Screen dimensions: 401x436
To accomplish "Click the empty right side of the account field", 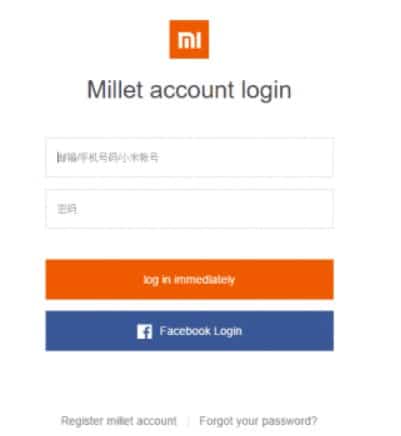I will click(x=283, y=157).
